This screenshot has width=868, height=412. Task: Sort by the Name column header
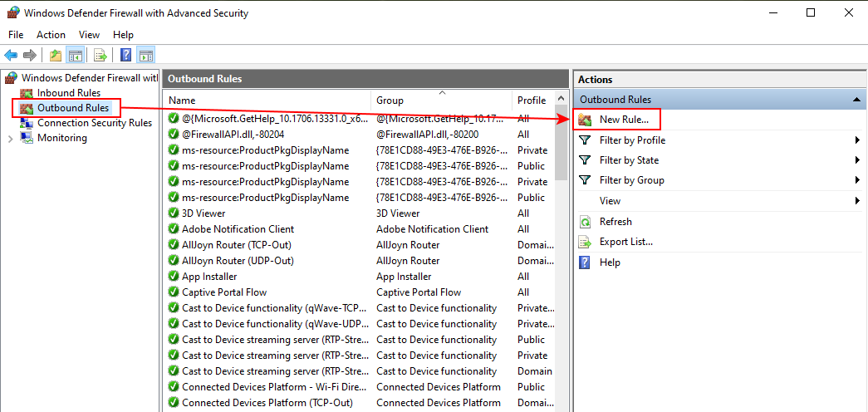click(267, 101)
